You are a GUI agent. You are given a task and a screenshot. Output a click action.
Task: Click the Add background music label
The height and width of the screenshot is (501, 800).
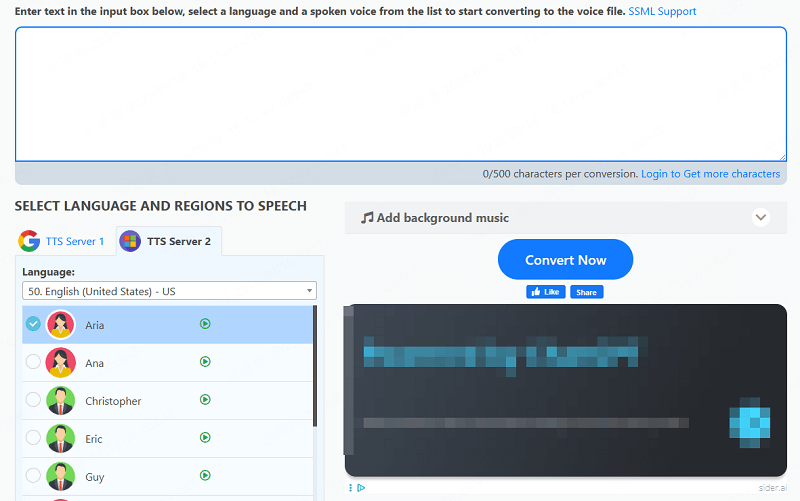pos(442,218)
